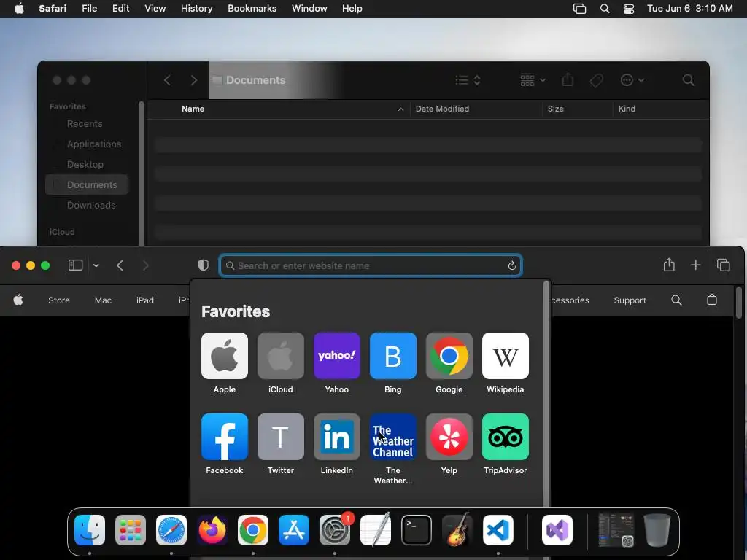Open Store link on Apple site
Viewport: 747px width, 560px height.
59,300
